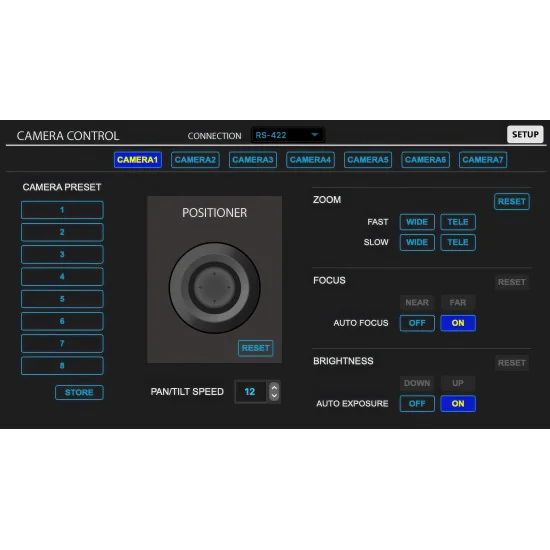Click the STORE preset button
The height and width of the screenshot is (550, 550).
click(79, 392)
